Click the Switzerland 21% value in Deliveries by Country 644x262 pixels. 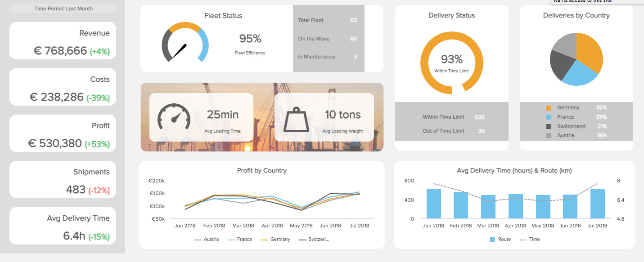tap(602, 126)
